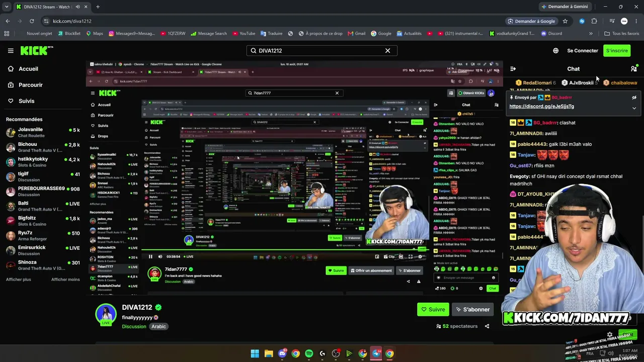Open recommended channel Jolavanille
The image size is (644, 362).
click(43, 133)
